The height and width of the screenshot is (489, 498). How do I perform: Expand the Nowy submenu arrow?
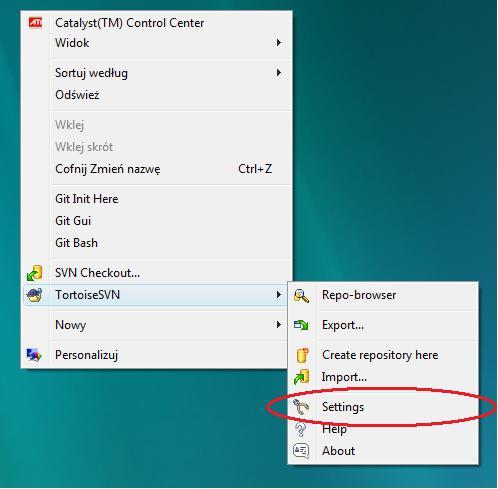click(x=279, y=325)
